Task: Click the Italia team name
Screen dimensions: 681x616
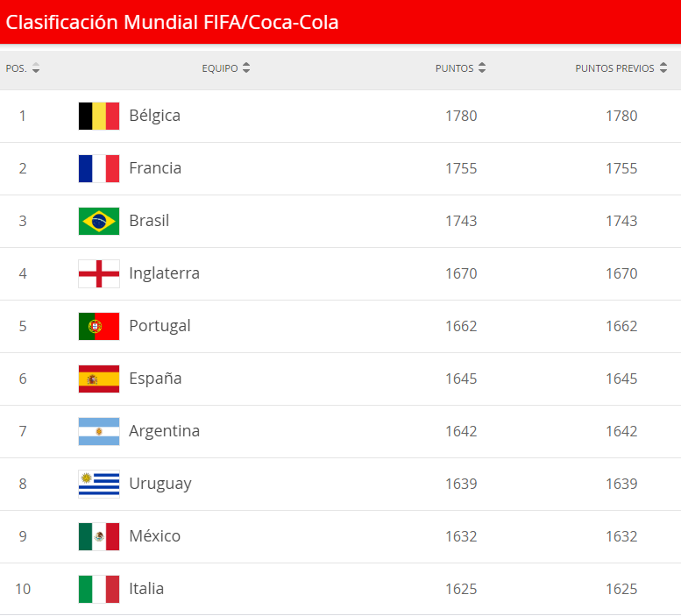Action: pos(146,589)
